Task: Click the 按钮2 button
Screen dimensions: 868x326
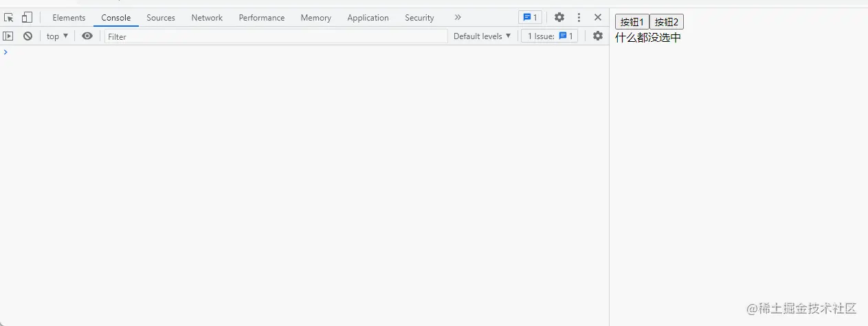Action: click(x=667, y=22)
